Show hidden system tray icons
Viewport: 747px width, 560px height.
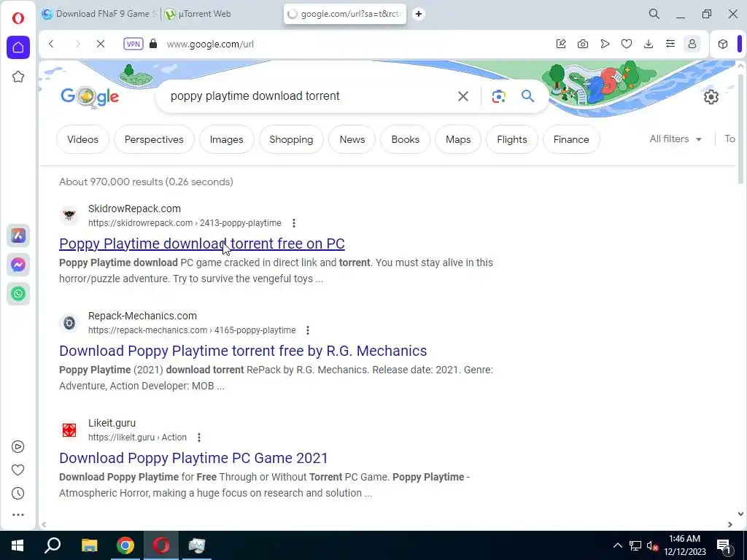617,545
